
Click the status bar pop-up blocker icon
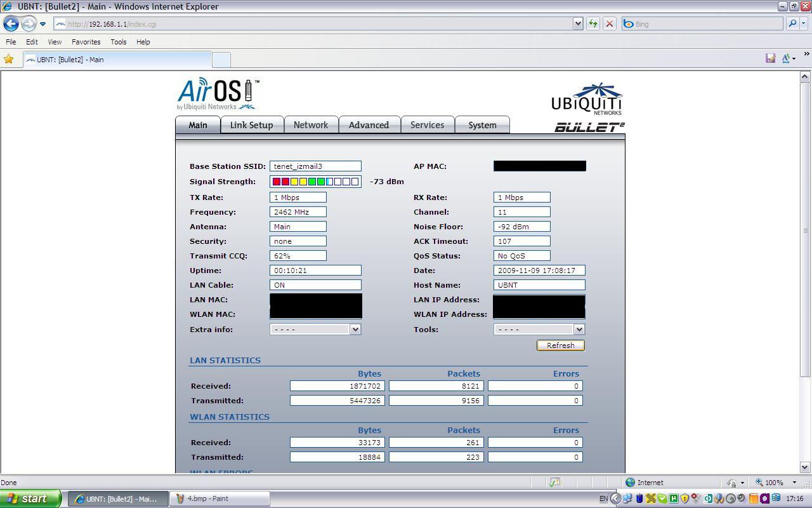[x=554, y=483]
